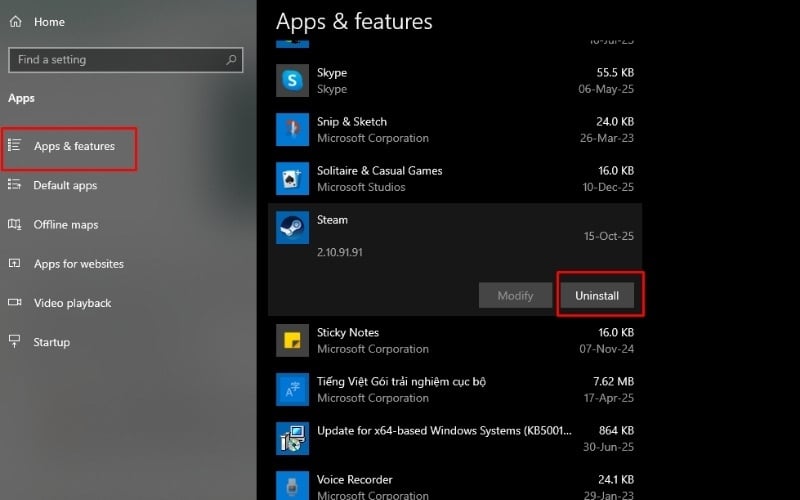The height and width of the screenshot is (500, 800).
Task: Select the Sticky Notes entry name
Action: (x=347, y=332)
